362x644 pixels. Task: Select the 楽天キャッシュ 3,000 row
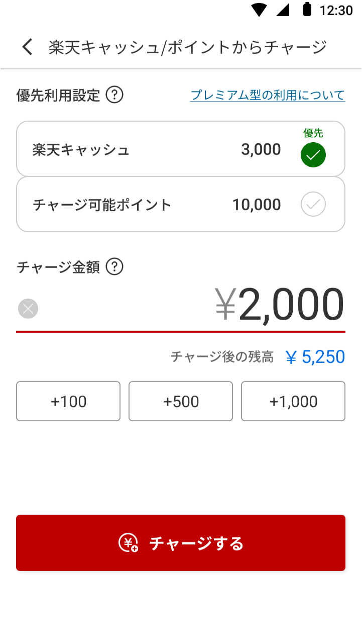click(x=151, y=149)
